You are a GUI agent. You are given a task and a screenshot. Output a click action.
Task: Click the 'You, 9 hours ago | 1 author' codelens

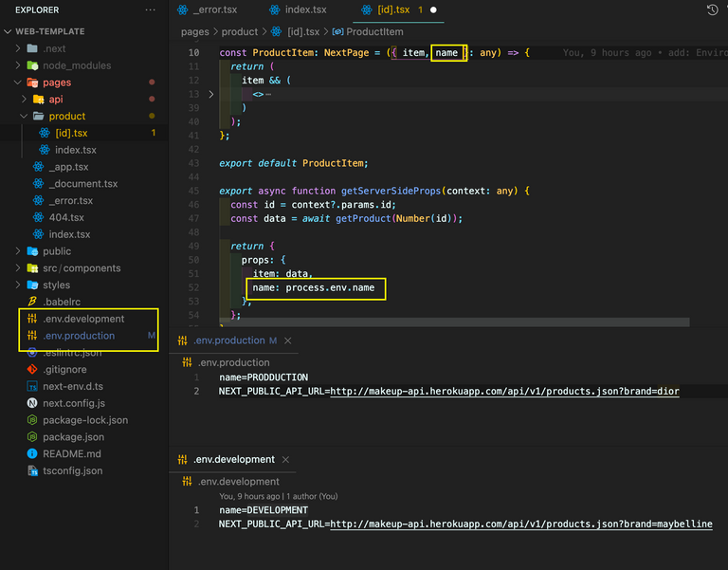click(x=279, y=496)
